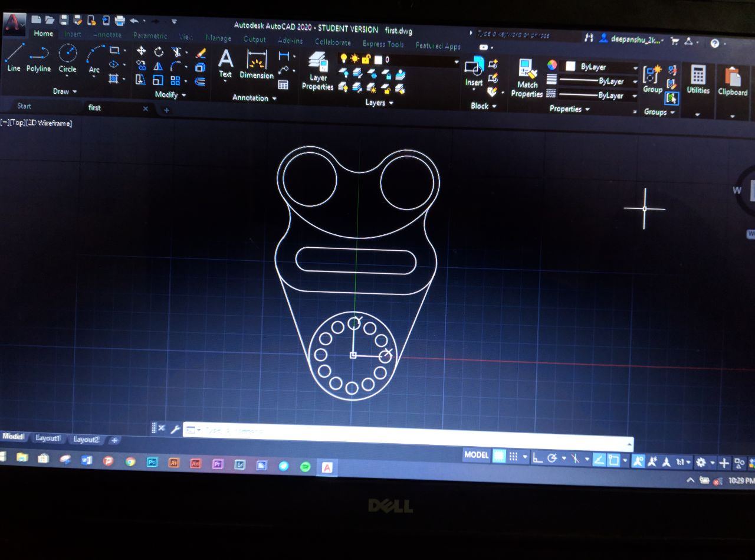Viewport: 755px width, 560px height.
Task: Select the Circle draw tool
Action: pyautogui.click(x=67, y=58)
